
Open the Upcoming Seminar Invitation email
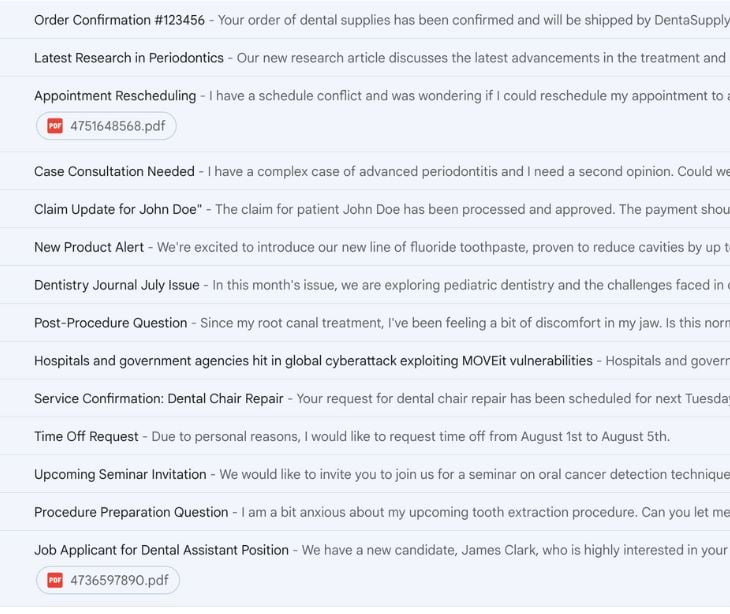pyautogui.click(x=120, y=475)
